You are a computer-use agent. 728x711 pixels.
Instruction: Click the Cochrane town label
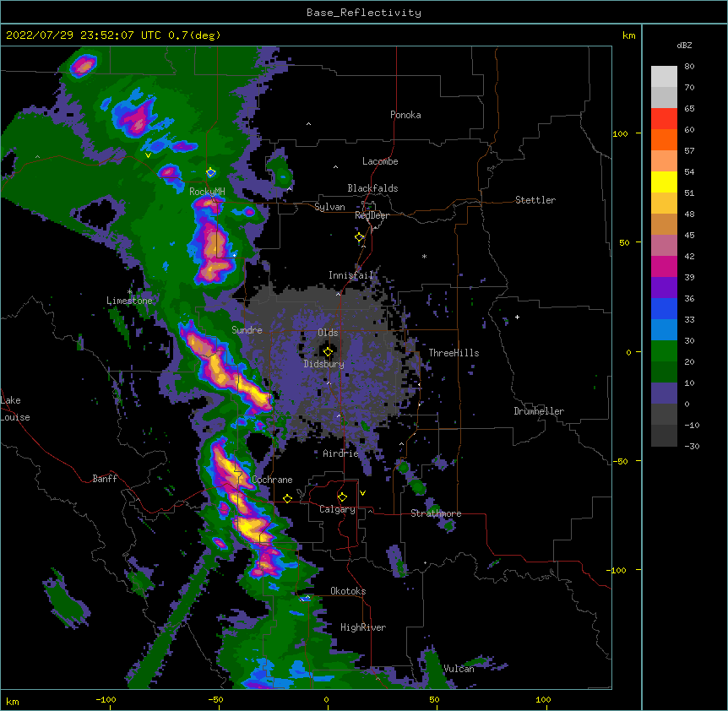272,480
